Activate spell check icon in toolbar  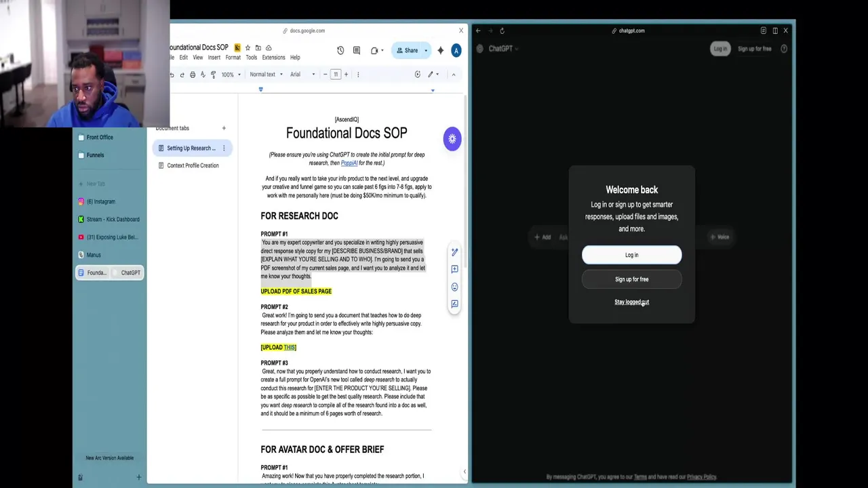[203, 75]
